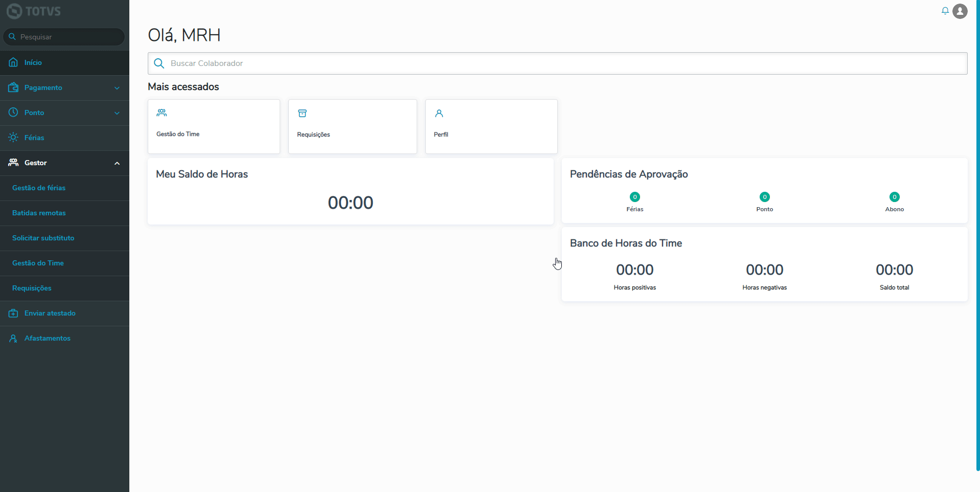The image size is (980, 492).
Task: Click the Férias pending label
Action: pyautogui.click(x=635, y=209)
